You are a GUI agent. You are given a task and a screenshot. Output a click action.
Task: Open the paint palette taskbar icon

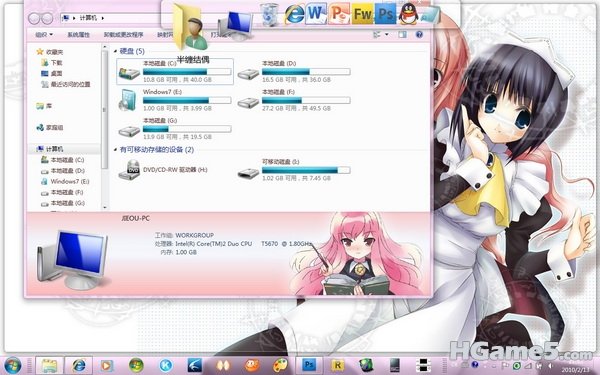pos(280,365)
